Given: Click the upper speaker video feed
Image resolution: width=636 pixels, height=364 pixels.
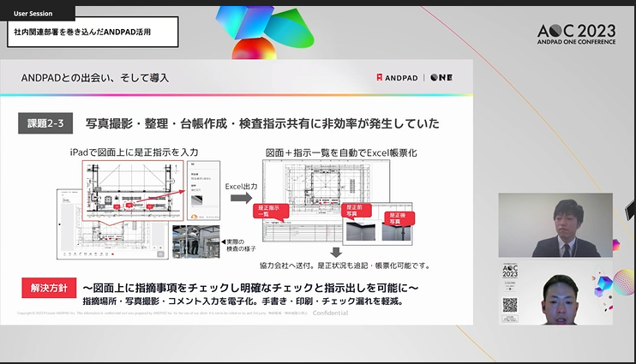Looking at the screenshot, I should (x=555, y=225).
